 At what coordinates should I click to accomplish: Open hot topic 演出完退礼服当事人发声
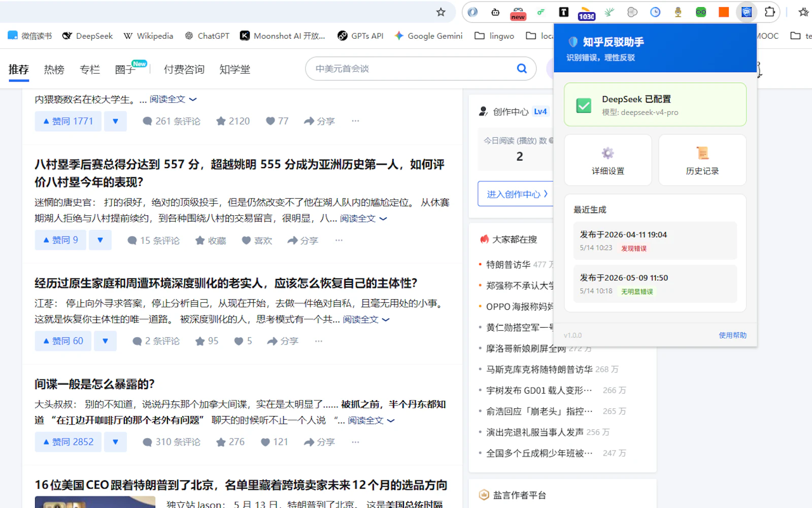coord(535,432)
